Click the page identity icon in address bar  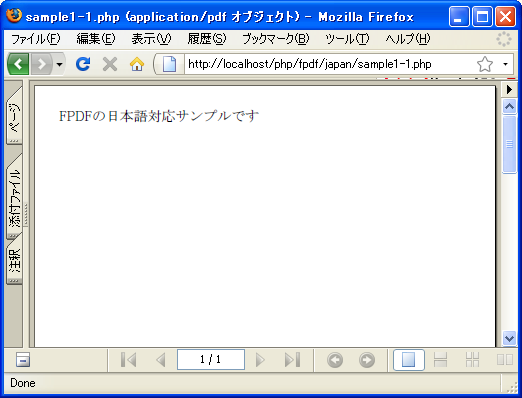(169, 64)
